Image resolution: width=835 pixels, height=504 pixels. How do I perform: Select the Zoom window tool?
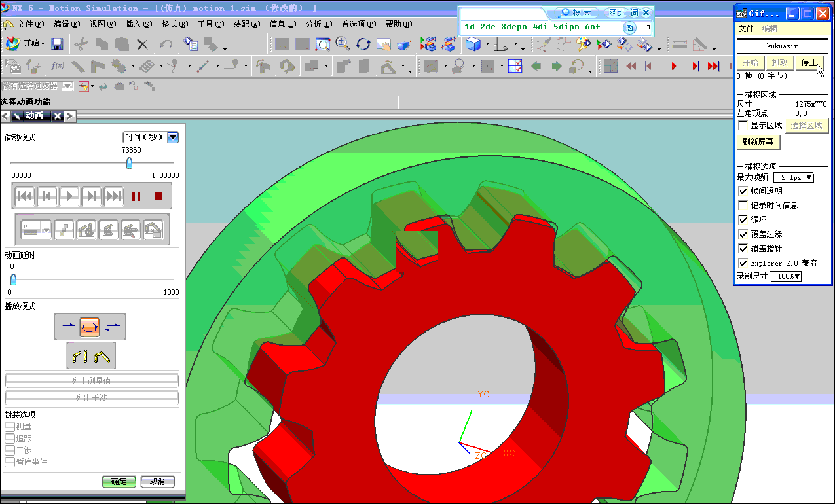pos(323,44)
